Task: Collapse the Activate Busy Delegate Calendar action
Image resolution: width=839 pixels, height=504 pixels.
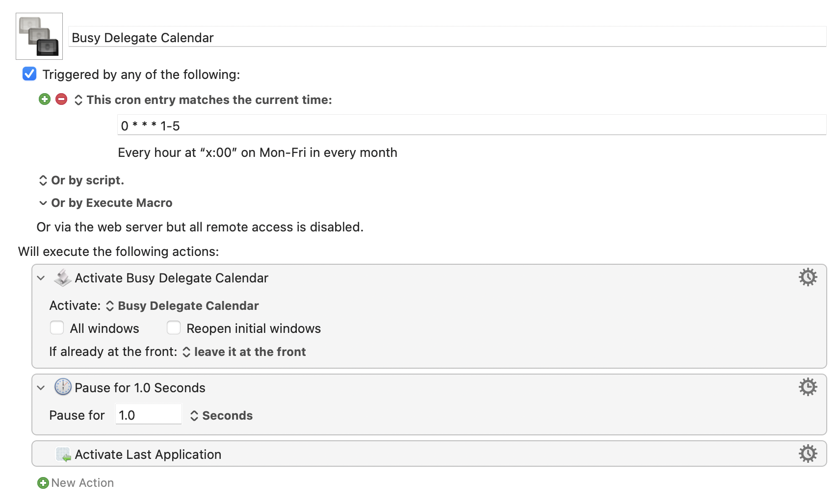Action: [41, 278]
